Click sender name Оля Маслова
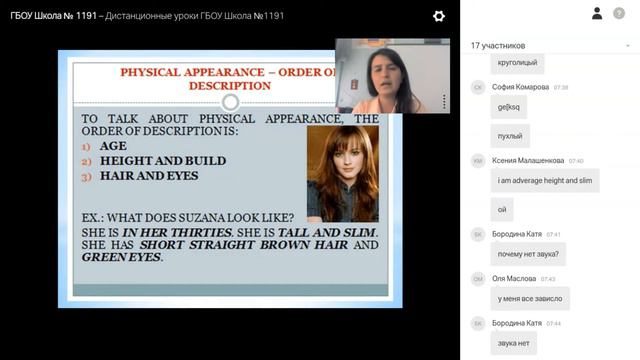 click(514, 279)
